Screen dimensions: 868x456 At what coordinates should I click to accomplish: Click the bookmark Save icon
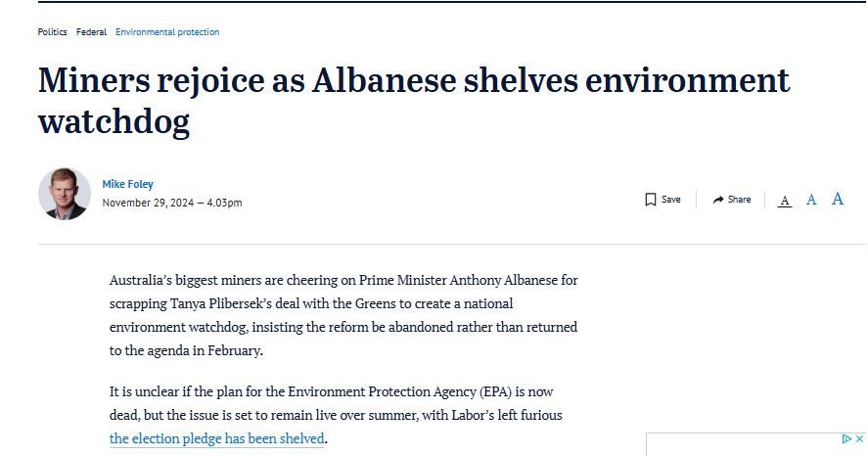click(651, 200)
